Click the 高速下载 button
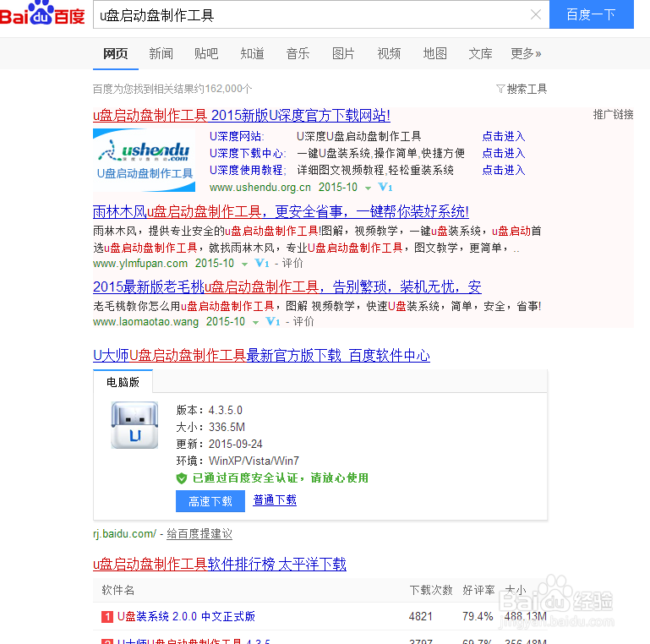 [x=210, y=501]
